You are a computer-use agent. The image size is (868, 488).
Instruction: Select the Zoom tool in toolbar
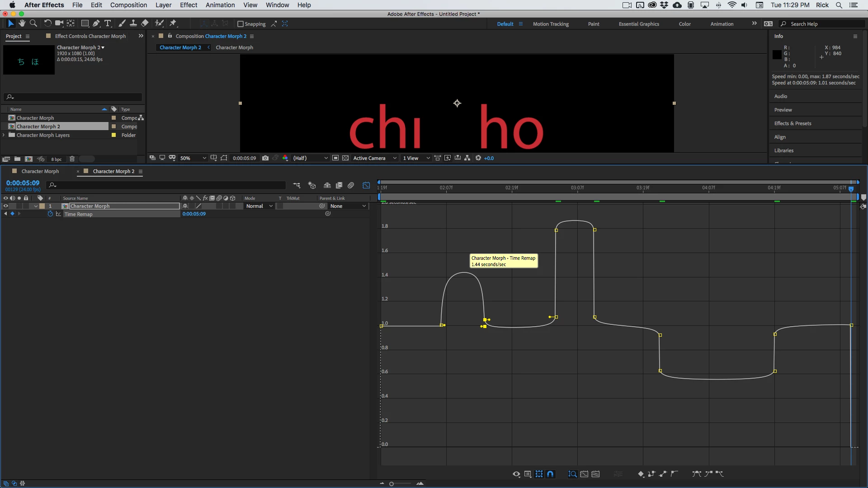pyautogui.click(x=33, y=23)
